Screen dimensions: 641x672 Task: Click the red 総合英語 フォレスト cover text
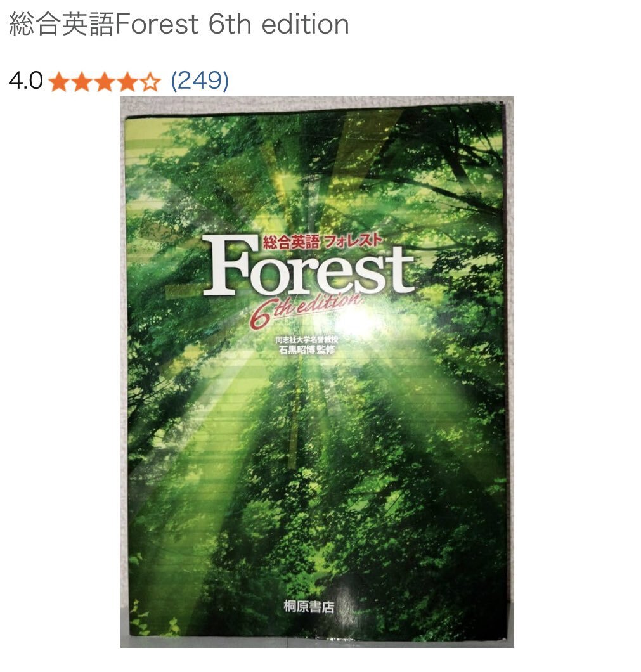coord(322,242)
